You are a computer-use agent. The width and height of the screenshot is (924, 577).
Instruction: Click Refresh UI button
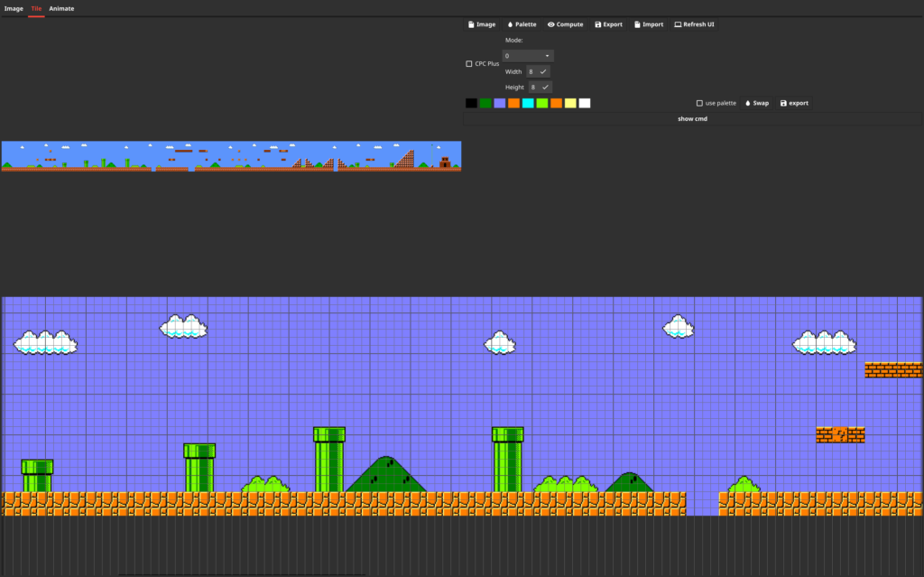[x=694, y=24]
